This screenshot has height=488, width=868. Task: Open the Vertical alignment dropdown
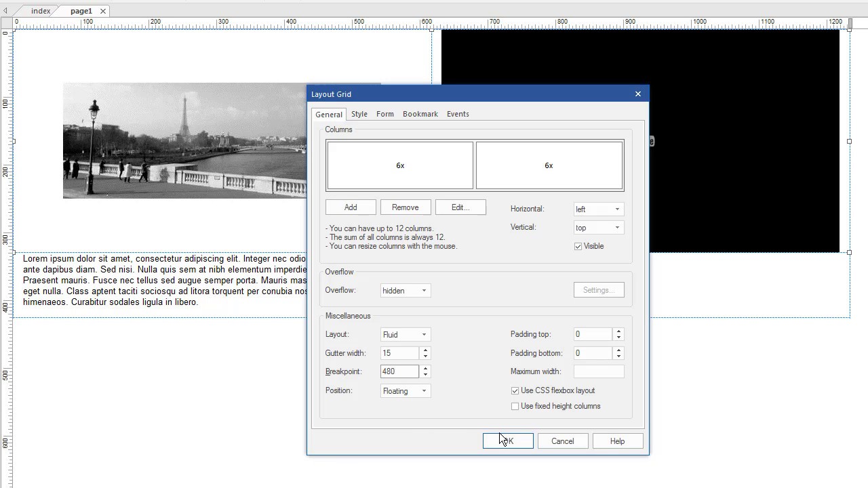[598, 228]
